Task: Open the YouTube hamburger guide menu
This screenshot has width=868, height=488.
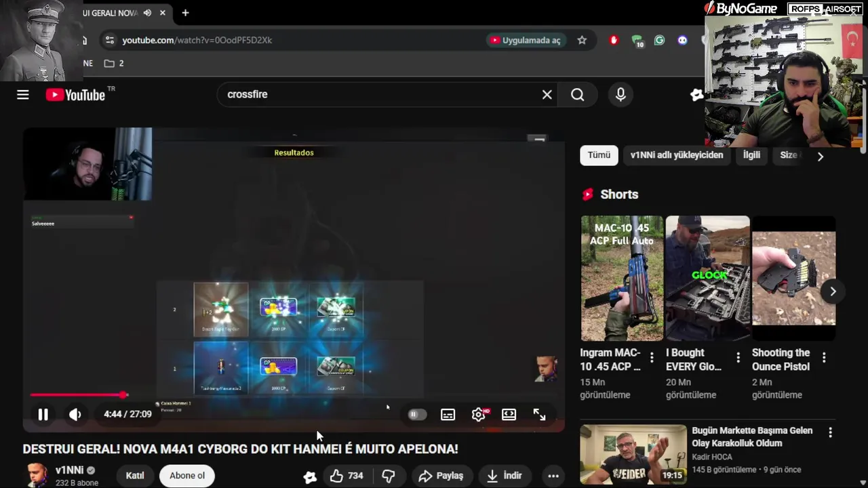Action: [x=23, y=95]
